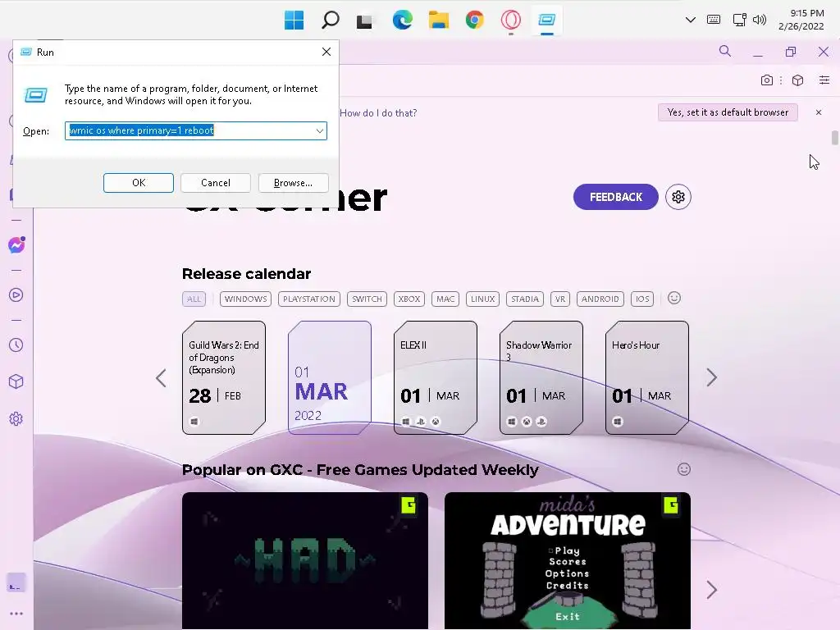Image resolution: width=840 pixels, height=630 pixels.
Task: Cancel the Run dialog
Action: tap(216, 183)
